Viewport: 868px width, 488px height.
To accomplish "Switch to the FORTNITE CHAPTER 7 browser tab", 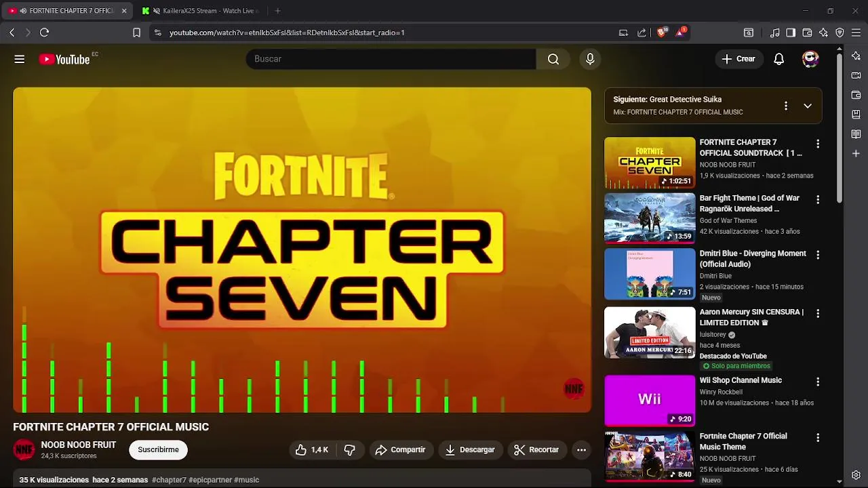I will click(x=68, y=11).
